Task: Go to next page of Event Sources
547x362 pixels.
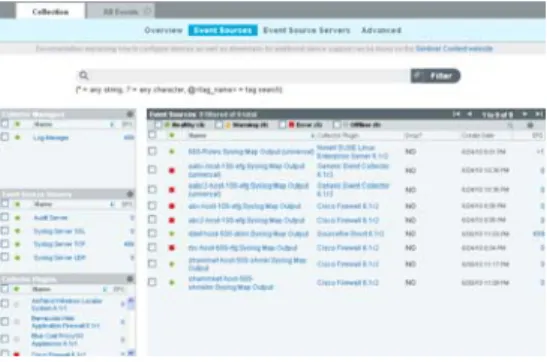Action: coord(525,114)
